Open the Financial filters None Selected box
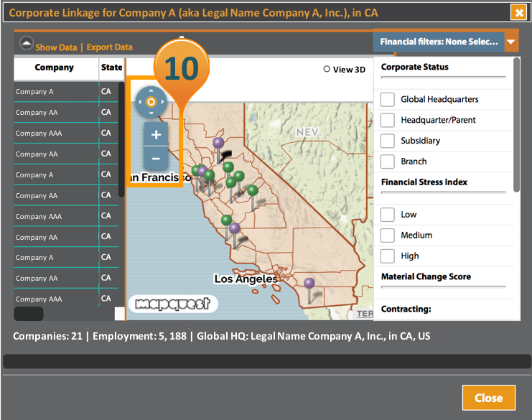 pyautogui.click(x=439, y=42)
